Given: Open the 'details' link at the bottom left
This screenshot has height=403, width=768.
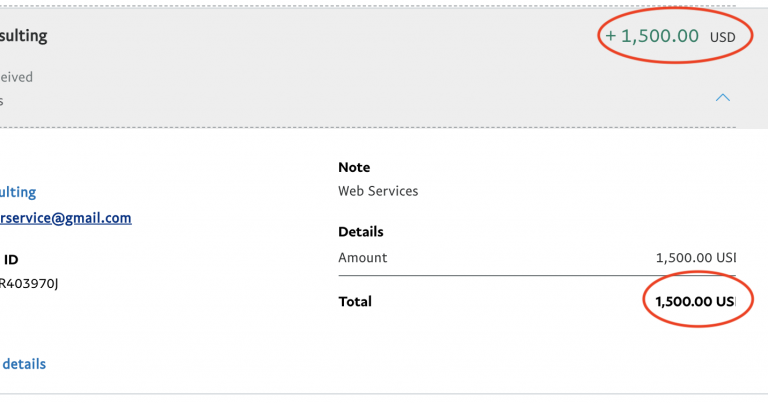Looking at the screenshot, I should point(23,364).
